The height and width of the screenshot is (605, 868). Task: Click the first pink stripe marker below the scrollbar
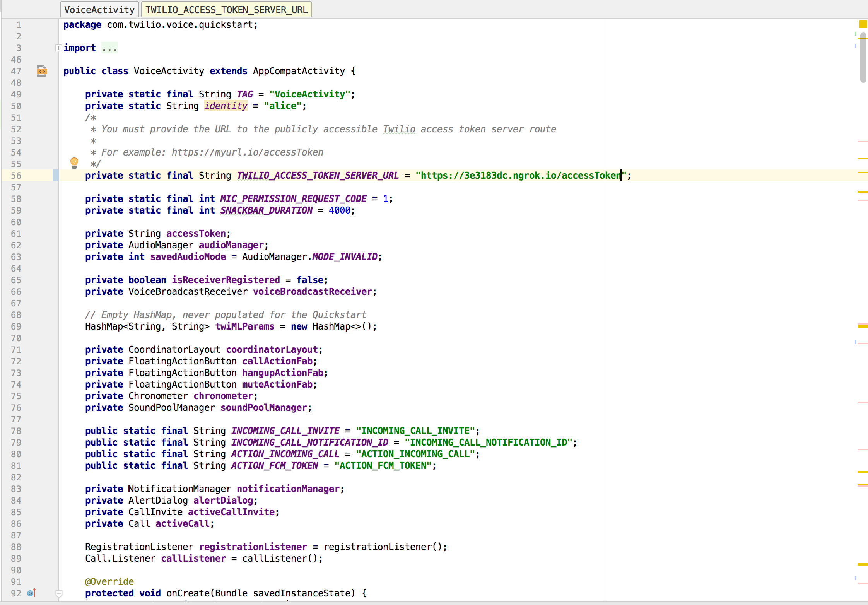coord(863,142)
